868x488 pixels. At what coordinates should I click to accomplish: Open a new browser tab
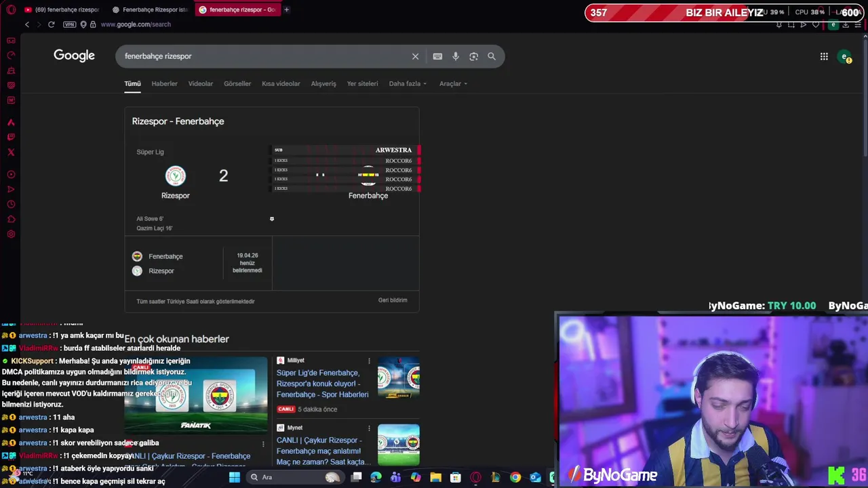[286, 9]
